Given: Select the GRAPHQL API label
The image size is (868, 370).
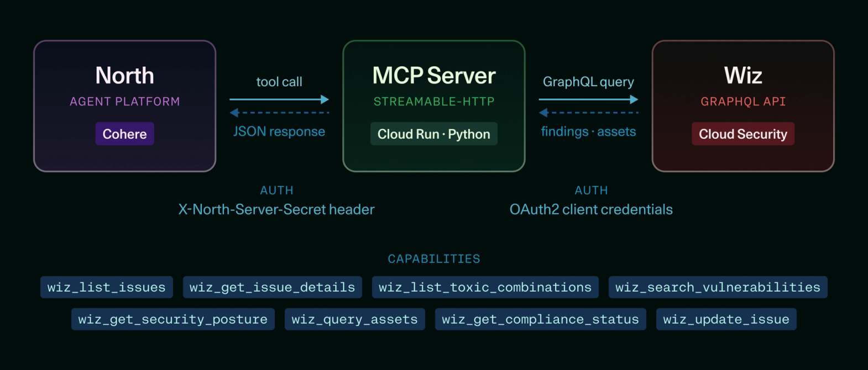Looking at the screenshot, I should coord(743,102).
